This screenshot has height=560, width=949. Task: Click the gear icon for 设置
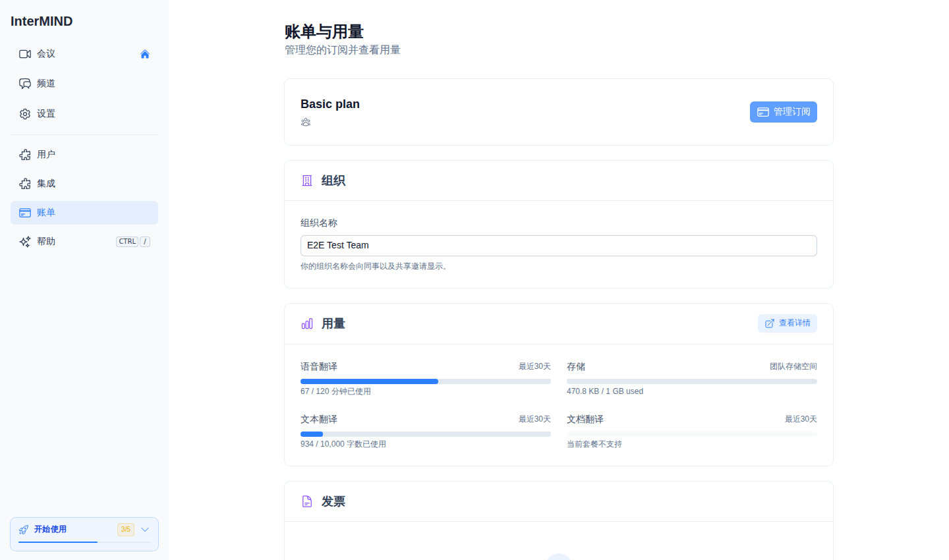(25, 114)
